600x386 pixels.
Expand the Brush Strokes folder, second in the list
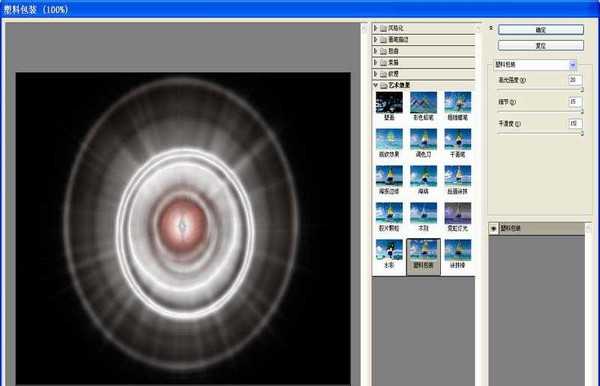point(375,39)
